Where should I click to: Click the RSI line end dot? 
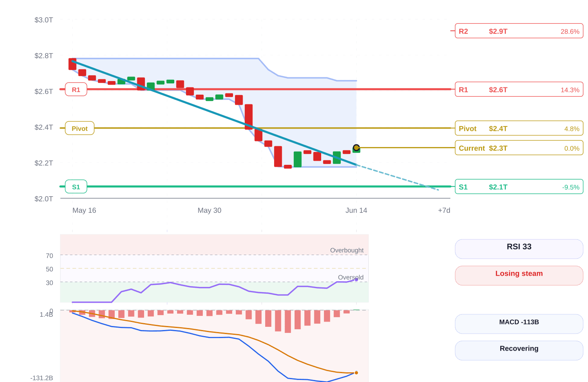pos(356,279)
